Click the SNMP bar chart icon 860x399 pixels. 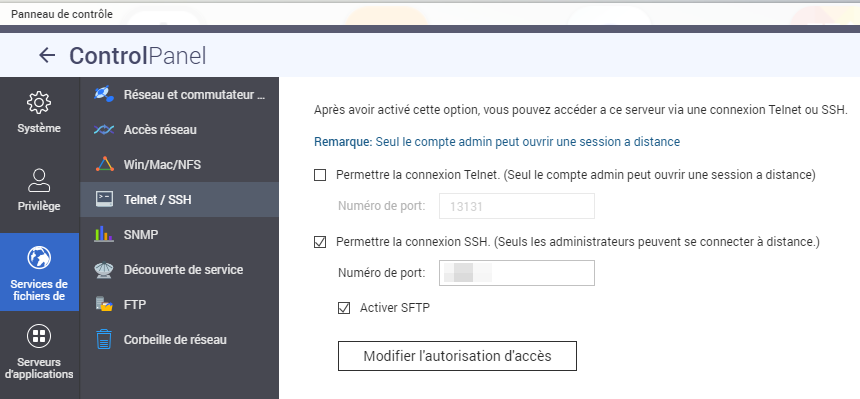click(x=104, y=234)
